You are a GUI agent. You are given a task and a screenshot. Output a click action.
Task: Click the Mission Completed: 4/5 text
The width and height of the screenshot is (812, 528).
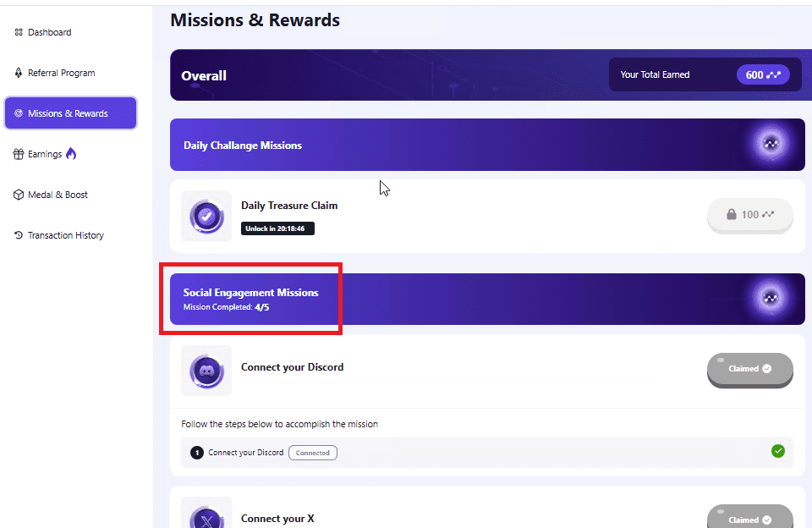pos(227,307)
